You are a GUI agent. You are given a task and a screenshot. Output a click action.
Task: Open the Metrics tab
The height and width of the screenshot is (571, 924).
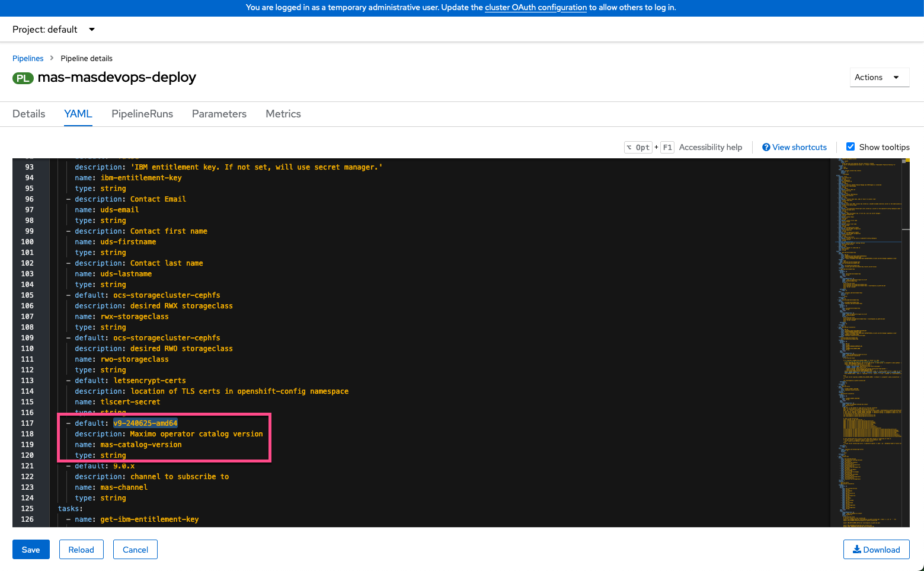283,114
